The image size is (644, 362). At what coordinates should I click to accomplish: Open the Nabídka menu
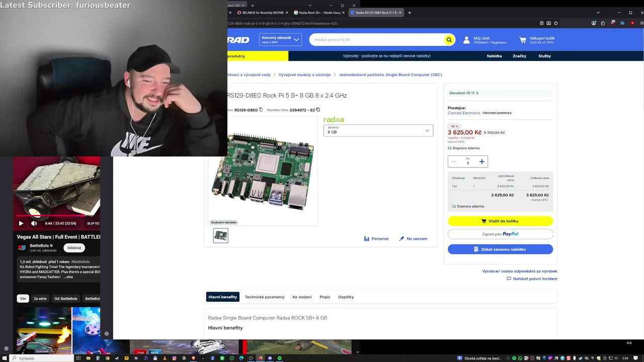coord(494,56)
